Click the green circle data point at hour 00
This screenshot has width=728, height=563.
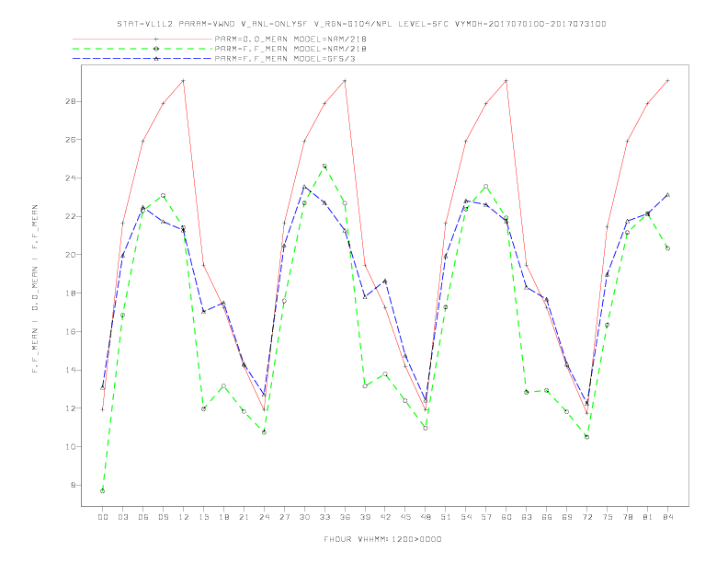[103, 490]
